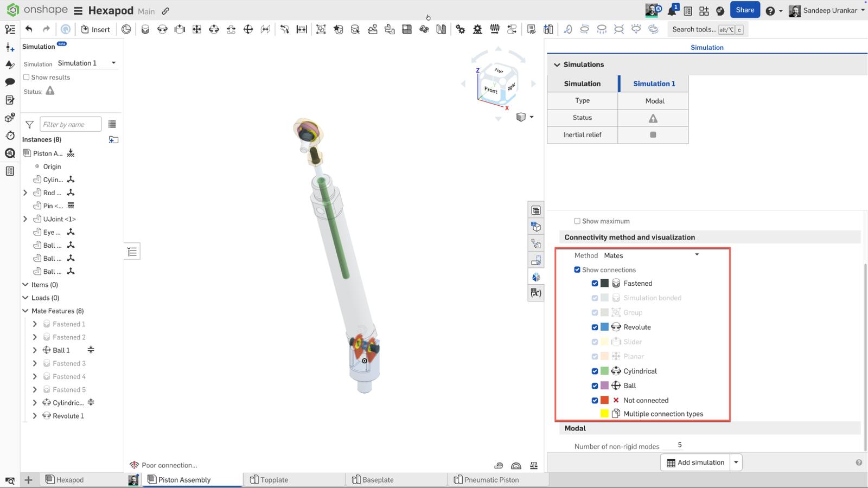
Task: Click the Add simulation button
Action: 694,462
